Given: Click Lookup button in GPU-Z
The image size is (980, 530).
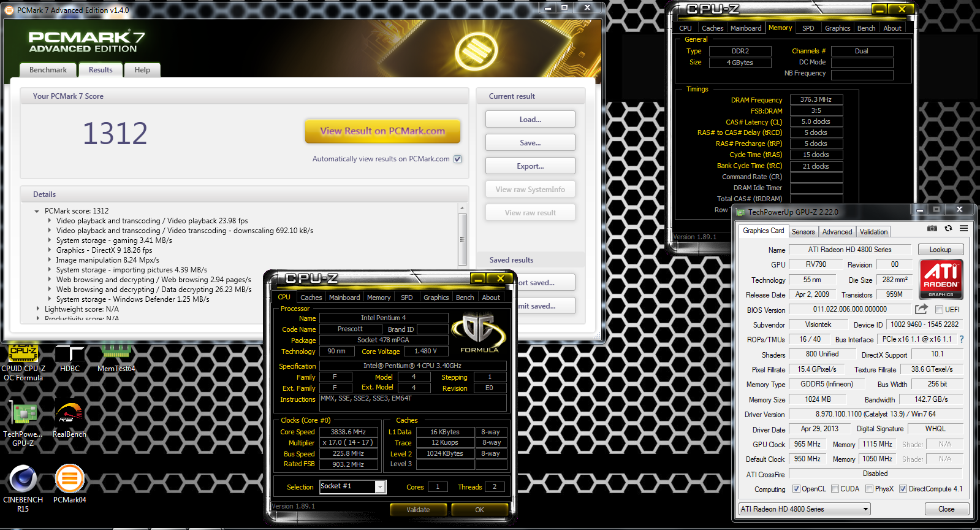Looking at the screenshot, I should [x=940, y=250].
